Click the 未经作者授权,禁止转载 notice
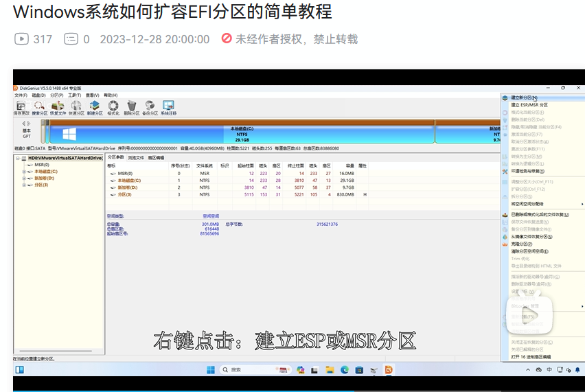 (297, 39)
